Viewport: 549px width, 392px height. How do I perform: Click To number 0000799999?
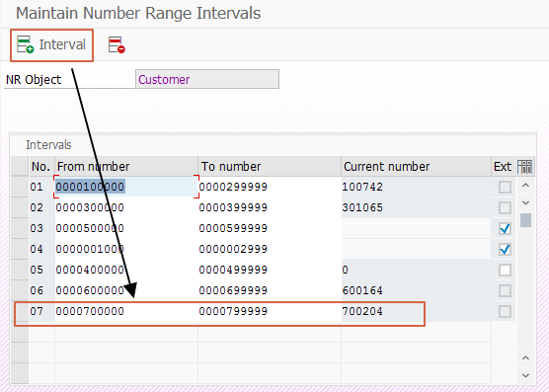[x=270, y=311]
